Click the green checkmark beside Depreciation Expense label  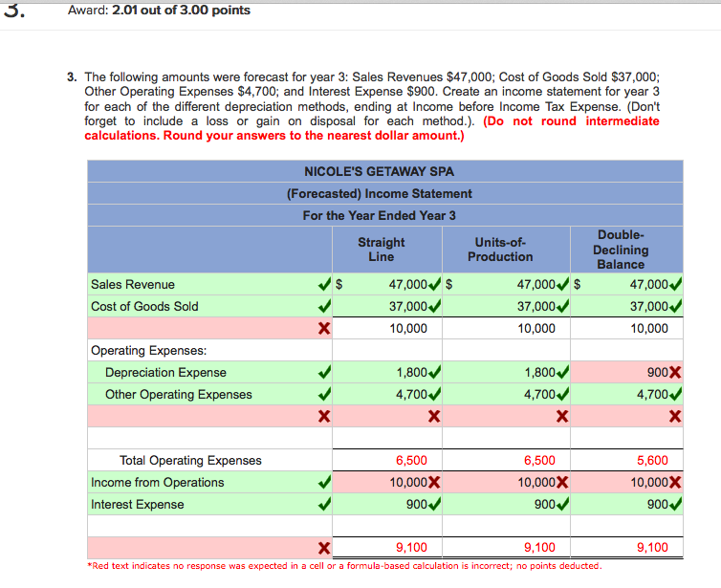[324, 372]
